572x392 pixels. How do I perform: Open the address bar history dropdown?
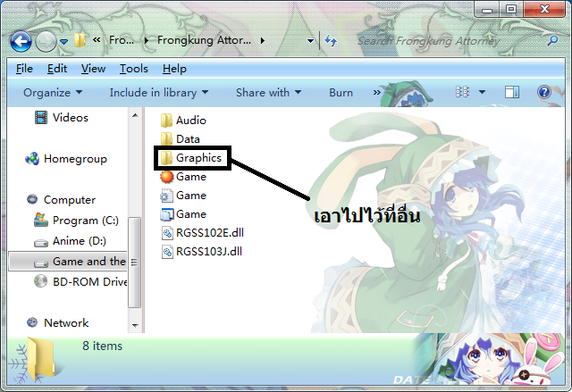[x=310, y=41]
